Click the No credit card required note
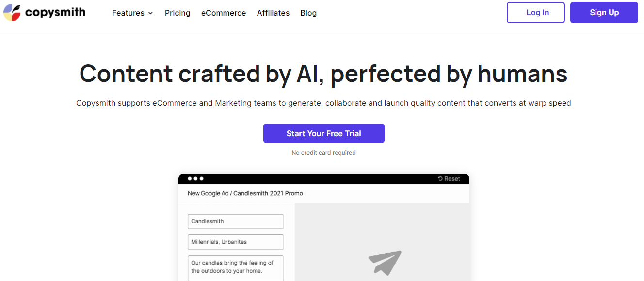644x281 pixels. pyautogui.click(x=323, y=153)
